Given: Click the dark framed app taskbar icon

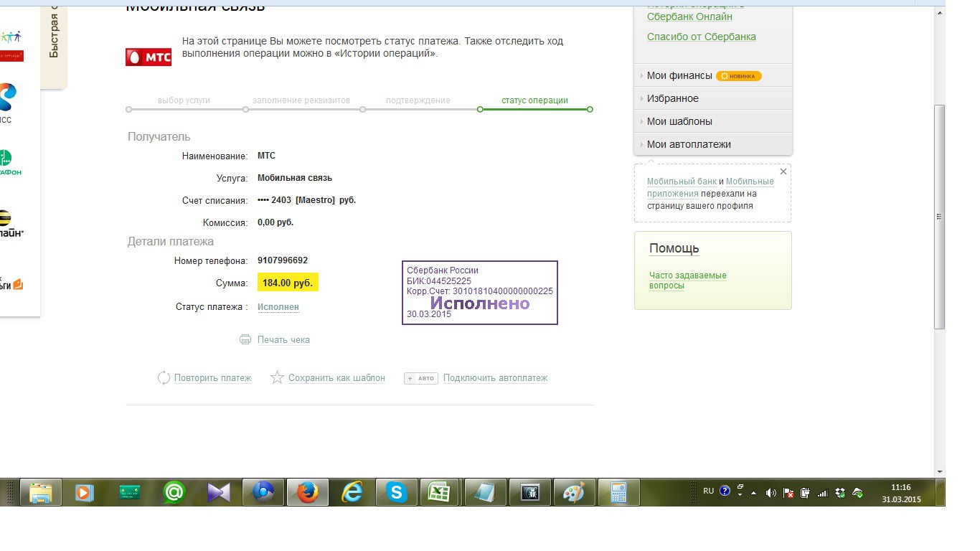Looking at the screenshot, I should coord(529,492).
